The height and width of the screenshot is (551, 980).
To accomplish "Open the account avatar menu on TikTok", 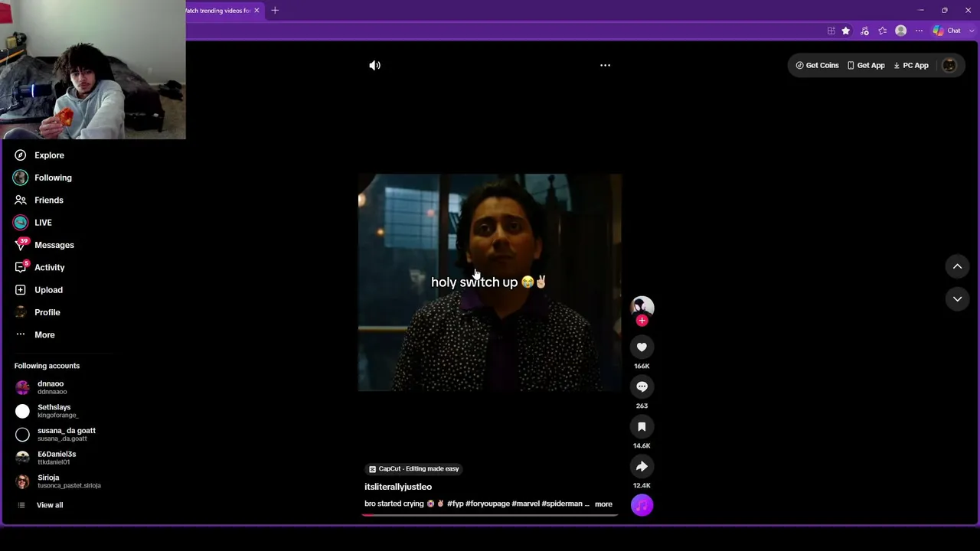I will [x=949, y=66].
